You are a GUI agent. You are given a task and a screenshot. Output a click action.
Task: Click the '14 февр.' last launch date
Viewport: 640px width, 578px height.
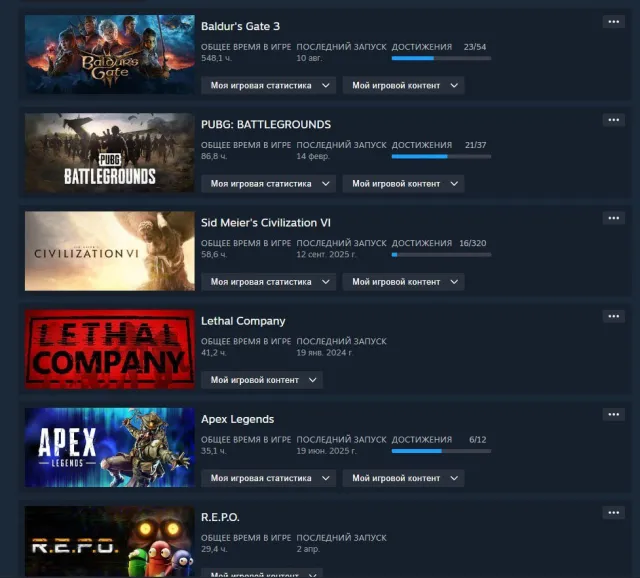[x=313, y=156]
